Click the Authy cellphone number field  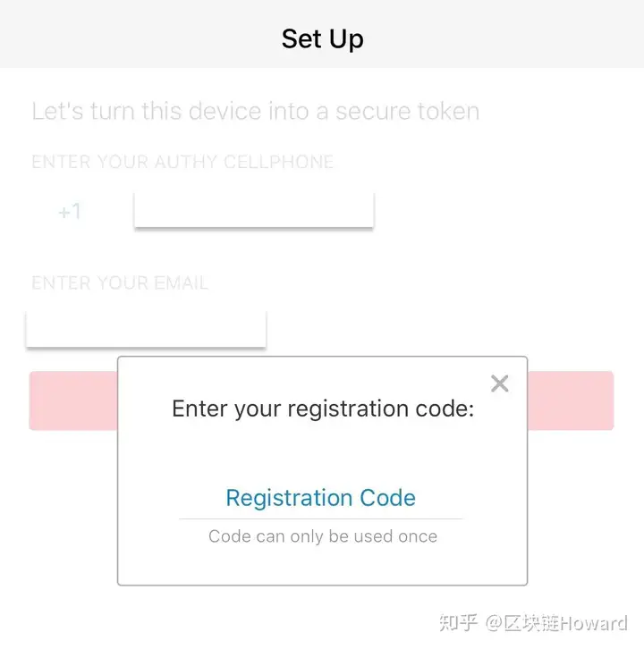(x=253, y=210)
